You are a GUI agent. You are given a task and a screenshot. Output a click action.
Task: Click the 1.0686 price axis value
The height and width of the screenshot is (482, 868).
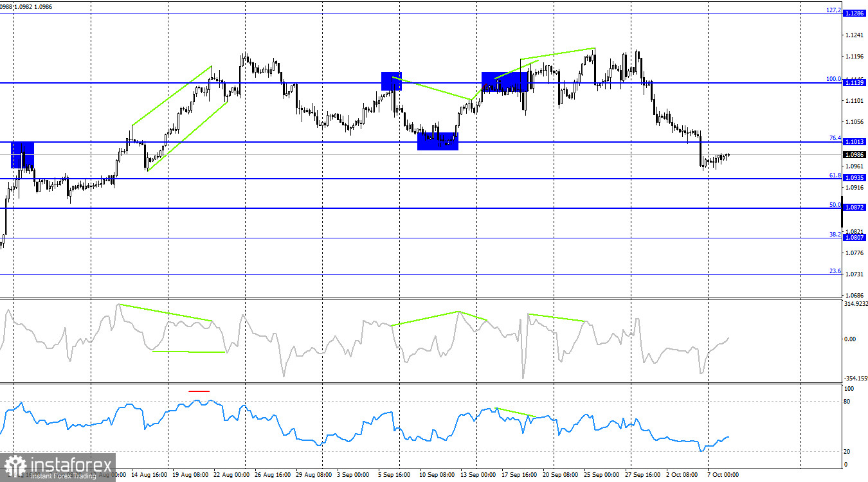click(x=856, y=296)
